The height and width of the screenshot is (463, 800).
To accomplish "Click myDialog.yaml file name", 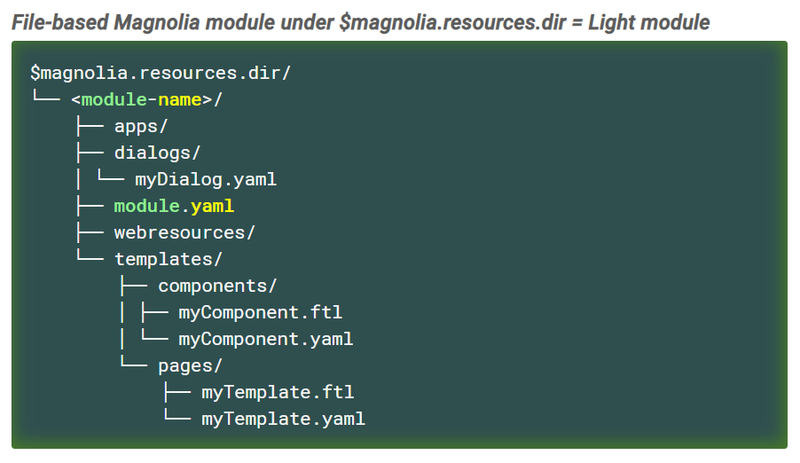I will tap(206, 180).
